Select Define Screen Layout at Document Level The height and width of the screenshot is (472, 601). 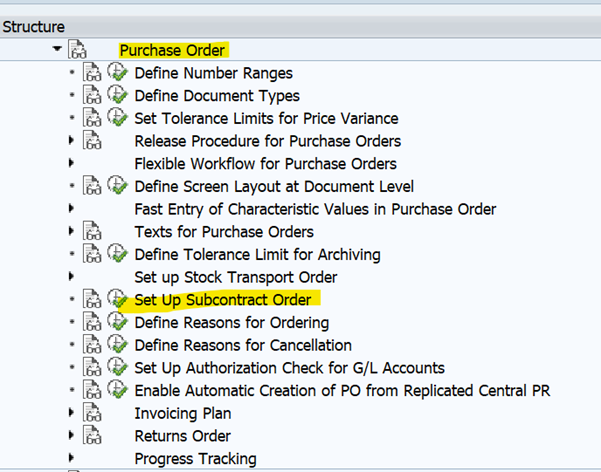point(273,186)
